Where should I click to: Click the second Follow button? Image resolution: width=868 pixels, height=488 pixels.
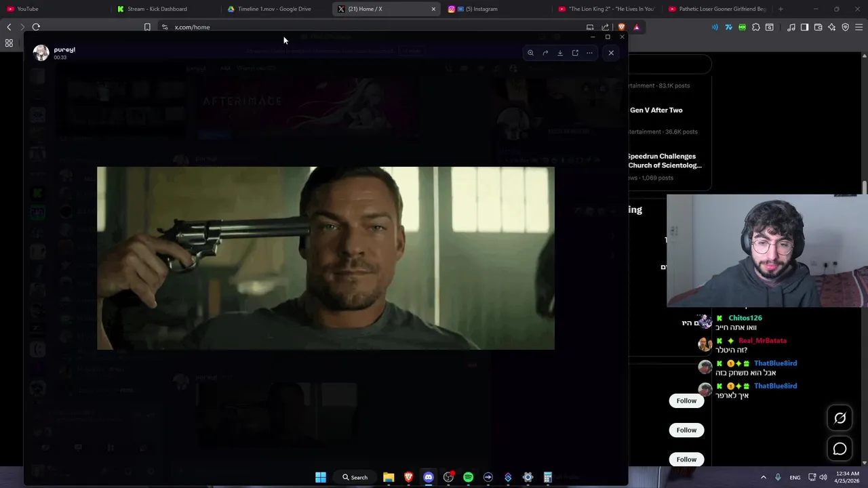coord(686,430)
